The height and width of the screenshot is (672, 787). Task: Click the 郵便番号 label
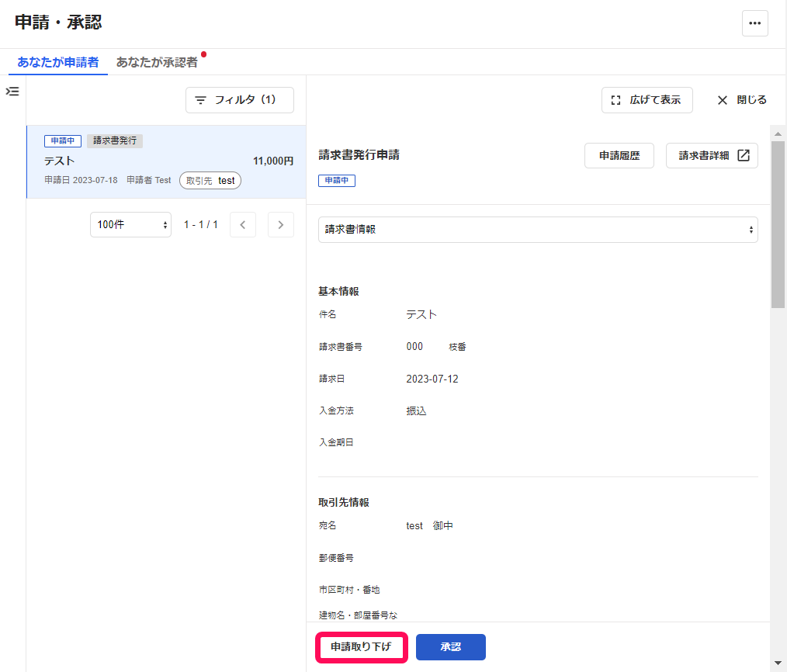tap(336, 558)
